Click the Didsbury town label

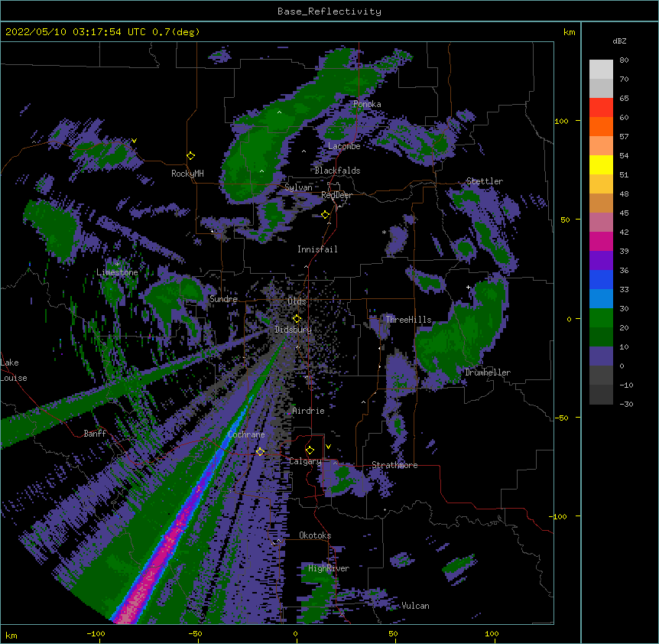coord(293,330)
